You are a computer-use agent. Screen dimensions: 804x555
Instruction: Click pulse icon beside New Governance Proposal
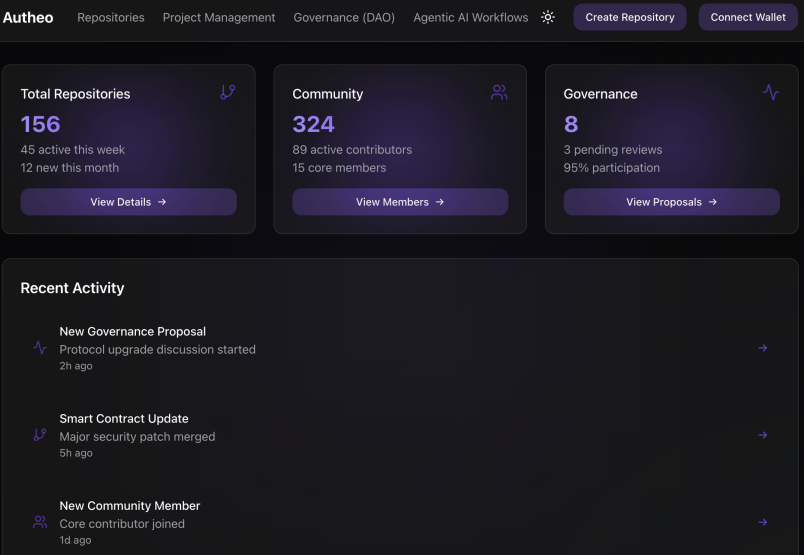coord(40,348)
